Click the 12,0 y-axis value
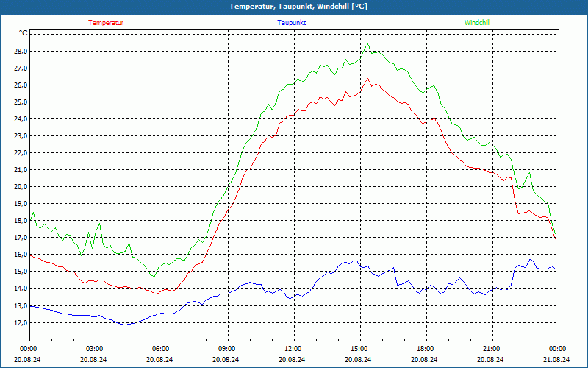This screenshot has width=588, height=368. pos(21,322)
